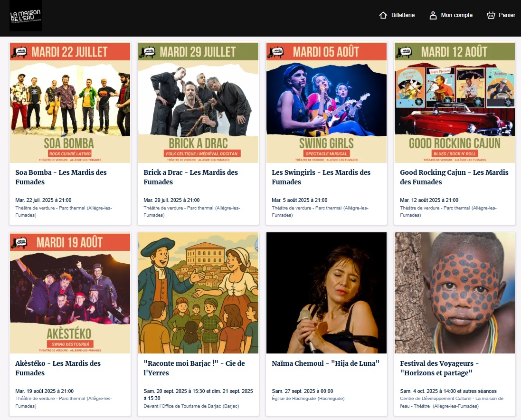
Task: Select the Festival des Voyageurs photo
Action: point(455,293)
